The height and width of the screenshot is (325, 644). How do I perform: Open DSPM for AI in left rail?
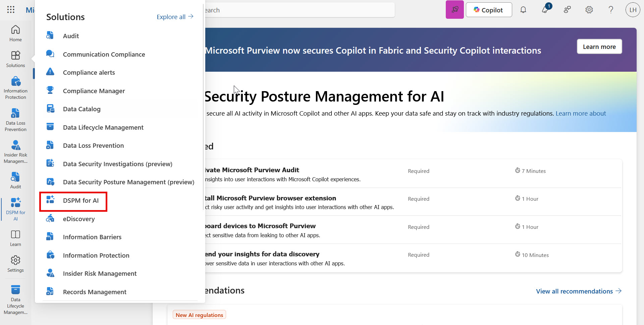(x=15, y=209)
